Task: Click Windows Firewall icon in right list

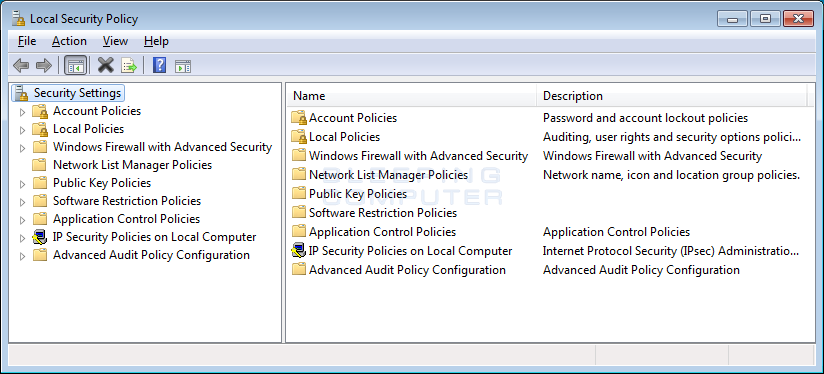Action: 299,156
